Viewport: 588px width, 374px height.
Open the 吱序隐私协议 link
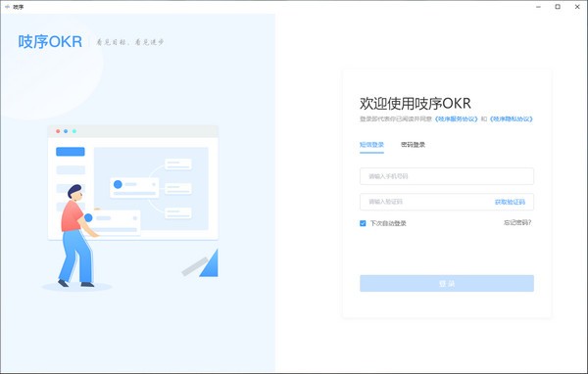pyautogui.click(x=512, y=118)
